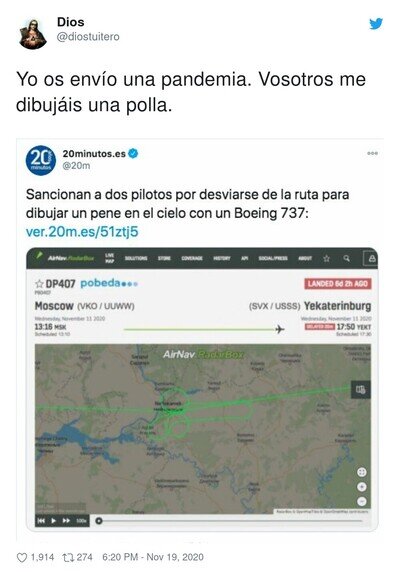Zoom out with the map minus button

[362, 501]
